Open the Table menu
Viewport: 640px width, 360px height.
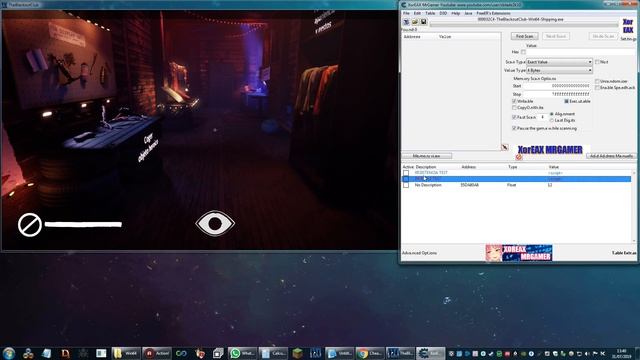tap(430, 13)
